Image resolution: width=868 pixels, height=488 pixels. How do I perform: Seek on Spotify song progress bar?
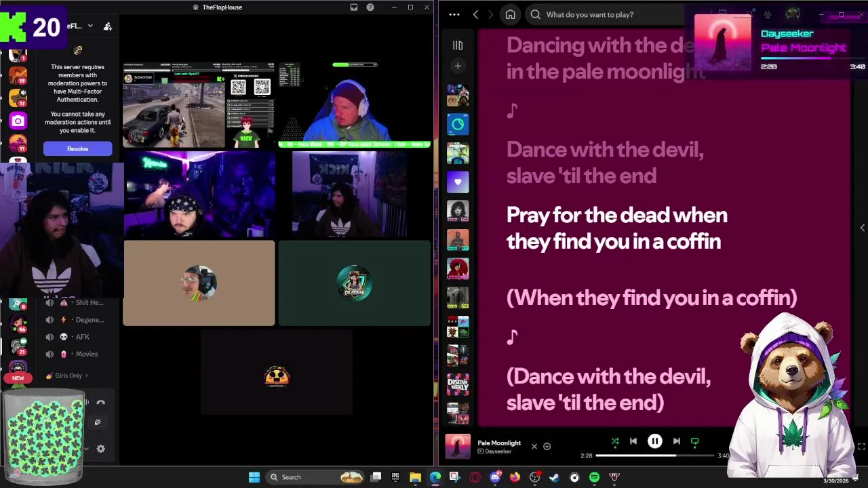(654, 455)
